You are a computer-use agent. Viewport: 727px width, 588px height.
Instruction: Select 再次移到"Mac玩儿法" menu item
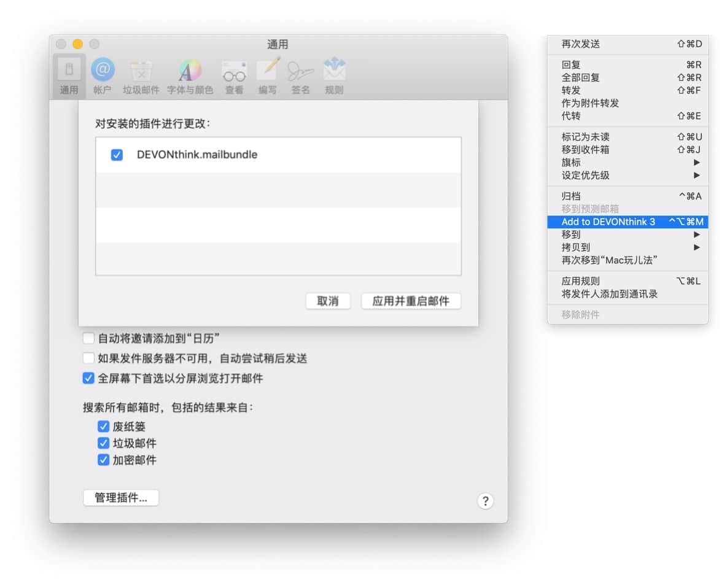point(628,260)
